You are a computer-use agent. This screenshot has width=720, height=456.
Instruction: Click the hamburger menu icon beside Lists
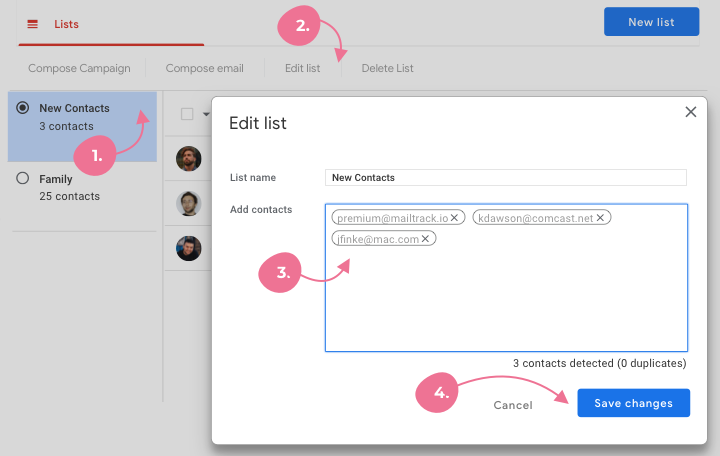32,24
